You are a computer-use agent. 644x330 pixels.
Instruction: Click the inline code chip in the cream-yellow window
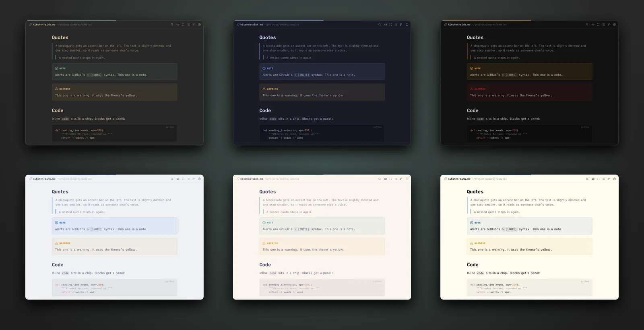tap(480, 273)
